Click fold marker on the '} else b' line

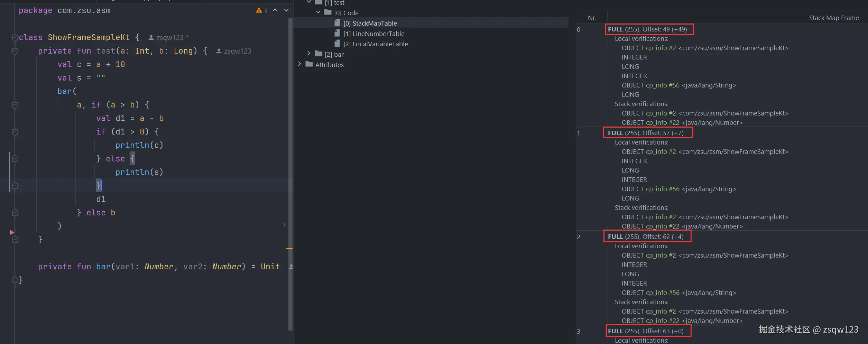click(x=15, y=213)
